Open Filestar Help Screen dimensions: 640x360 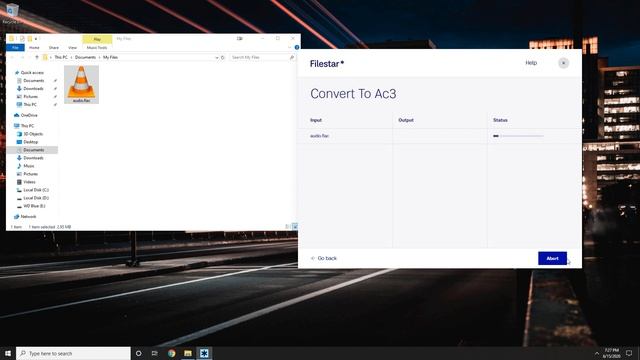click(x=531, y=63)
